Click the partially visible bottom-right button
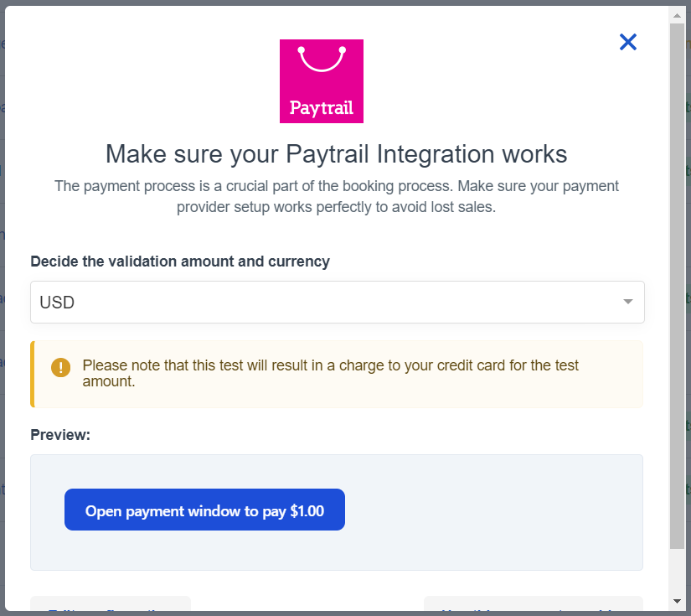 tap(534, 603)
